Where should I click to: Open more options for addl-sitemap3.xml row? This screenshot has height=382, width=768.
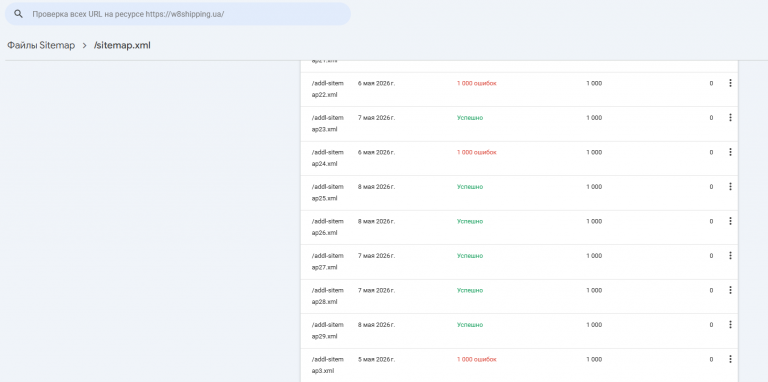[730, 359]
